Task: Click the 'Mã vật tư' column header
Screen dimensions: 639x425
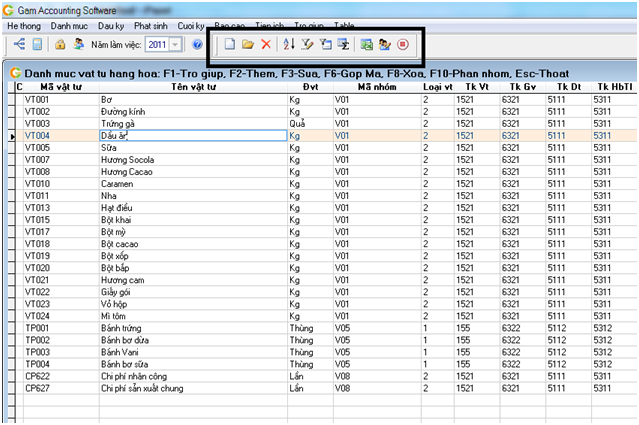Action: click(x=61, y=87)
